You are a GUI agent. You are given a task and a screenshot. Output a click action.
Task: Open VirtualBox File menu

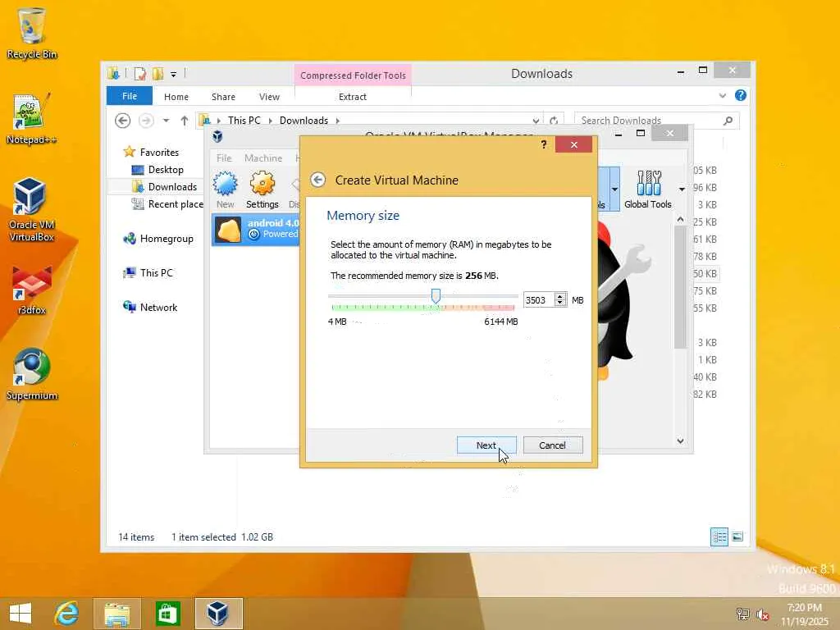(224, 158)
